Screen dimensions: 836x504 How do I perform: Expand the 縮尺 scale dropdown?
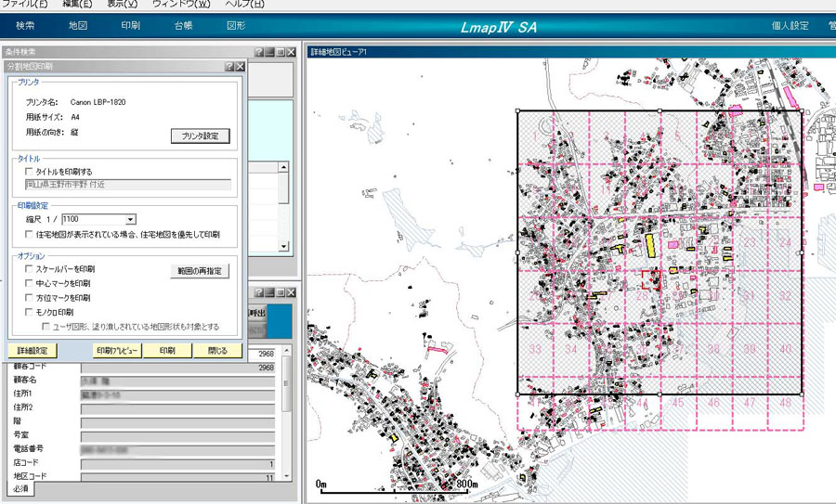point(131,219)
